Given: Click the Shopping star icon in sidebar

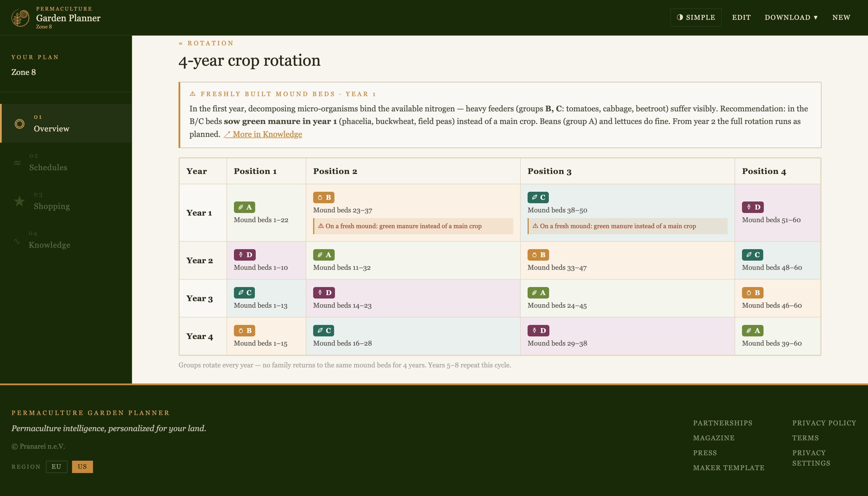Looking at the screenshot, I should coord(20,201).
